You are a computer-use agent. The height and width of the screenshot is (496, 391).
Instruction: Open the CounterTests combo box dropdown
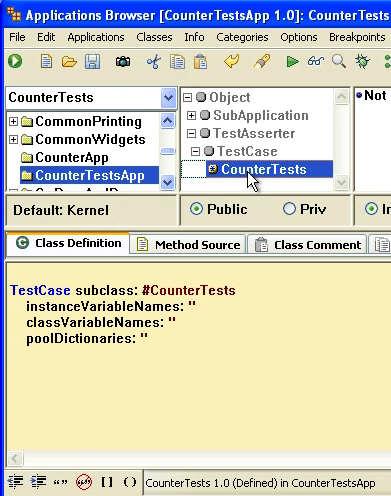[x=168, y=98]
